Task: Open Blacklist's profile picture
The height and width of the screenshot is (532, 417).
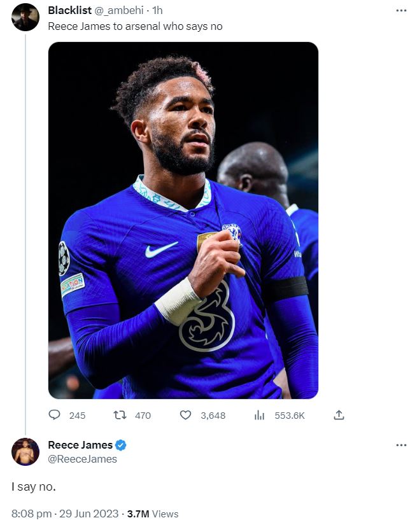Action: 24,15
